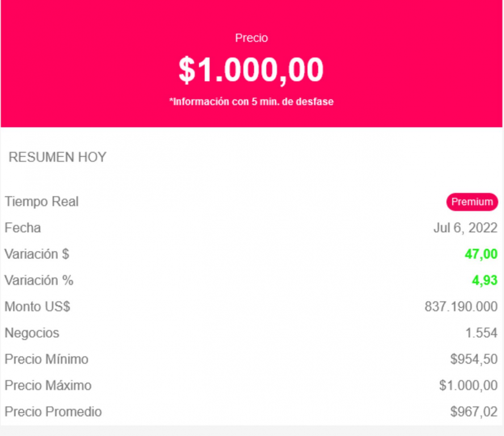This screenshot has height=436, width=504.
Task: Click the 5 min. de desfase notice
Action: pos(251,102)
